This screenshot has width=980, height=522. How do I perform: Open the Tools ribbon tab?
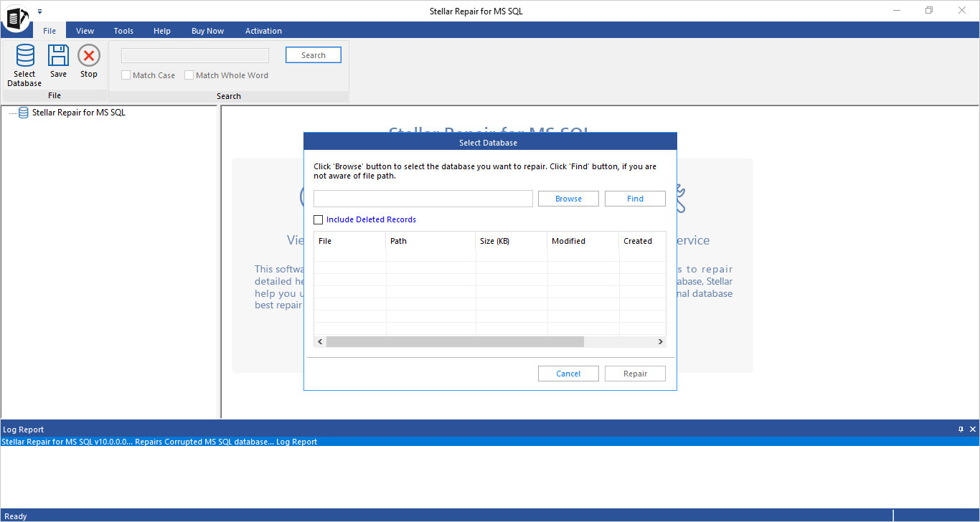pos(123,30)
